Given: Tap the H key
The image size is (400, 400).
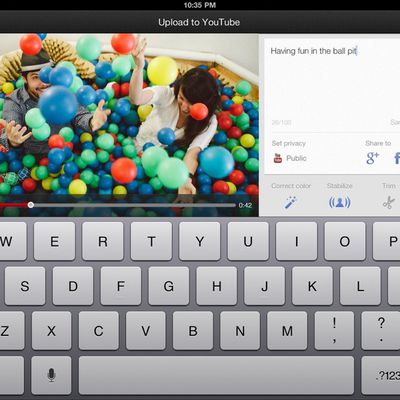Looking at the screenshot, I should pos(217,286).
